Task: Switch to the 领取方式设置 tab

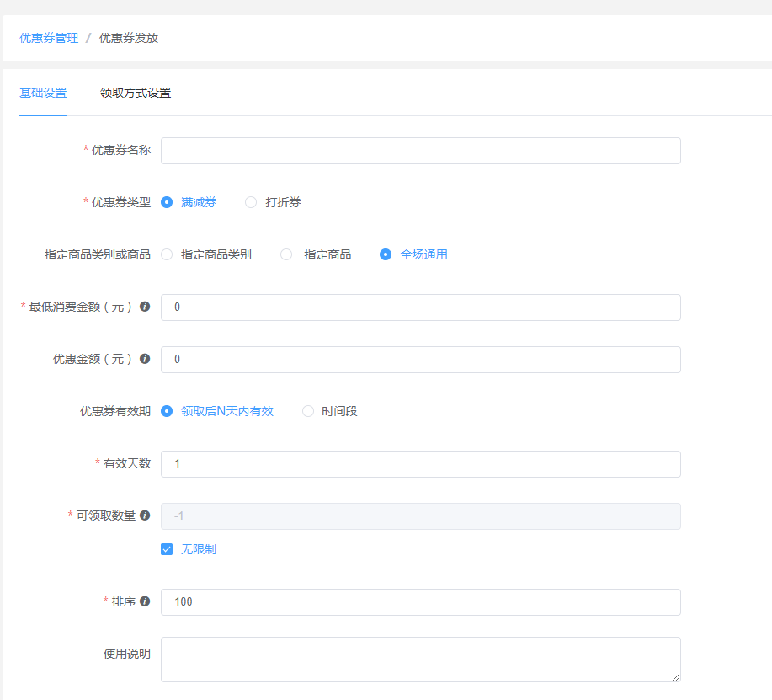Action: [136, 93]
